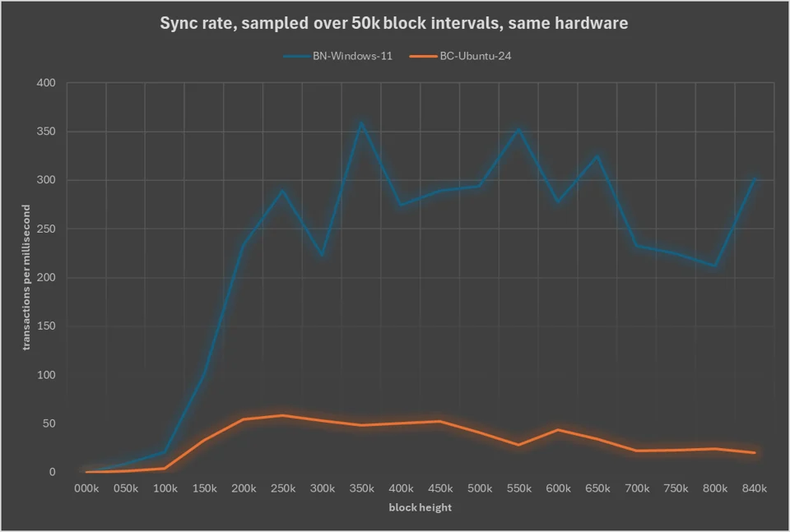Click the 300 value on the vertical axis
Screen dimensions: 790x532
click(46, 180)
